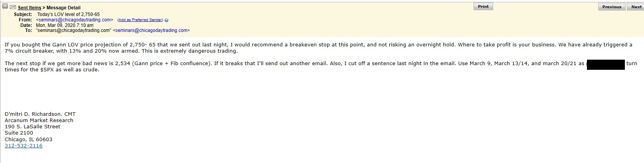Advance to the Next message

tap(636, 7)
